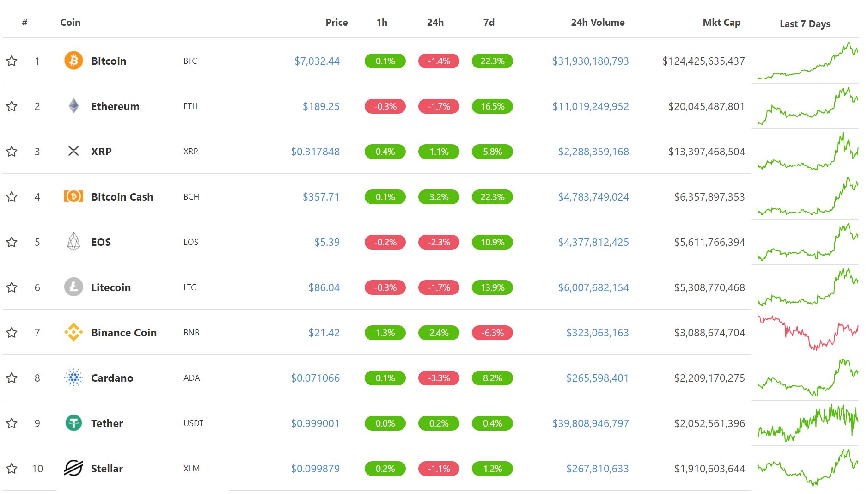Image resolution: width=868 pixels, height=494 pixels.
Task: Click Bitcoin's -1.4% 24h badge
Action: point(439,61)
